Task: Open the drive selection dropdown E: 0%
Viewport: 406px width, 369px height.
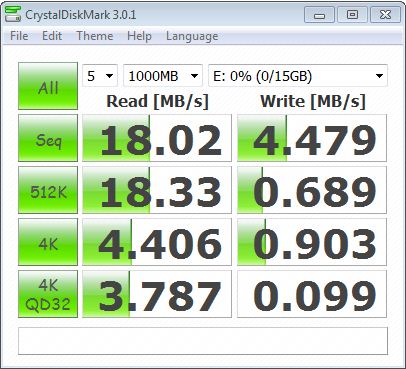Action: [x=298, y=76]
